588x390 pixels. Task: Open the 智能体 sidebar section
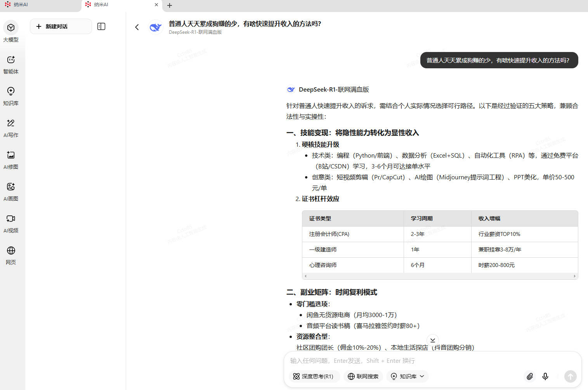click(11, 64)
